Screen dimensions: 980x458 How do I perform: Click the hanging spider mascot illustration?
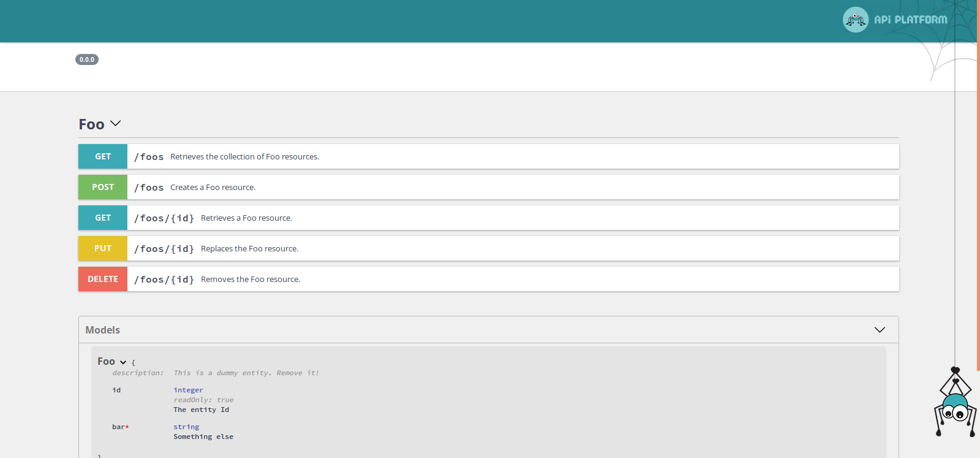point(955,405)
